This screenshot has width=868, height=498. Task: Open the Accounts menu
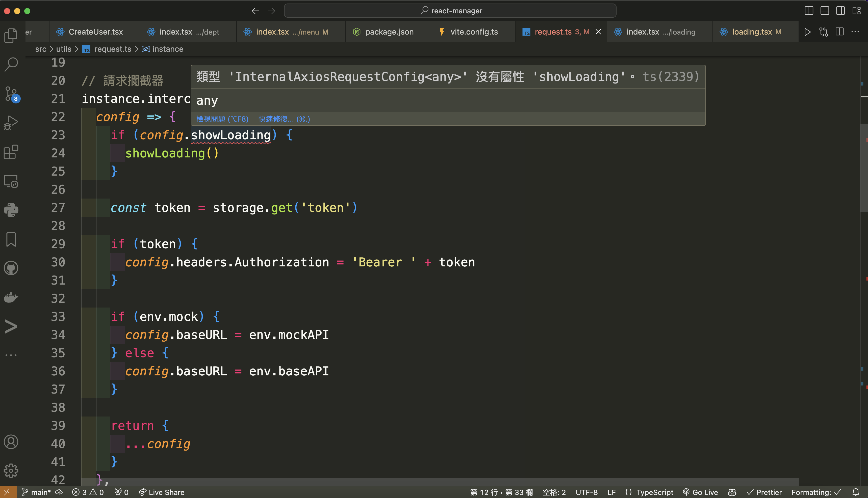click(x=11, y=441)
